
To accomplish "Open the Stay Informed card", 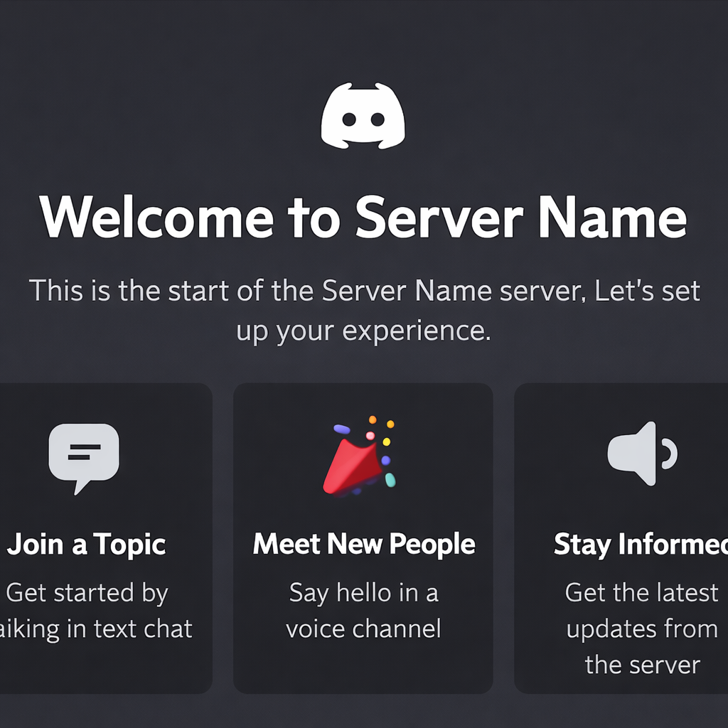I will (x=621, y=538).
